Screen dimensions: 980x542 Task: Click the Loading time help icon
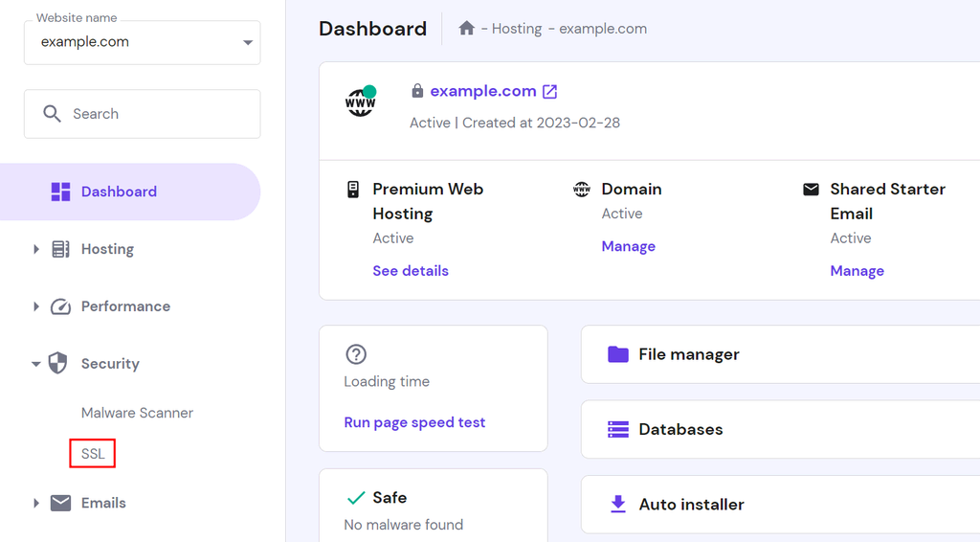click(356, 354)
